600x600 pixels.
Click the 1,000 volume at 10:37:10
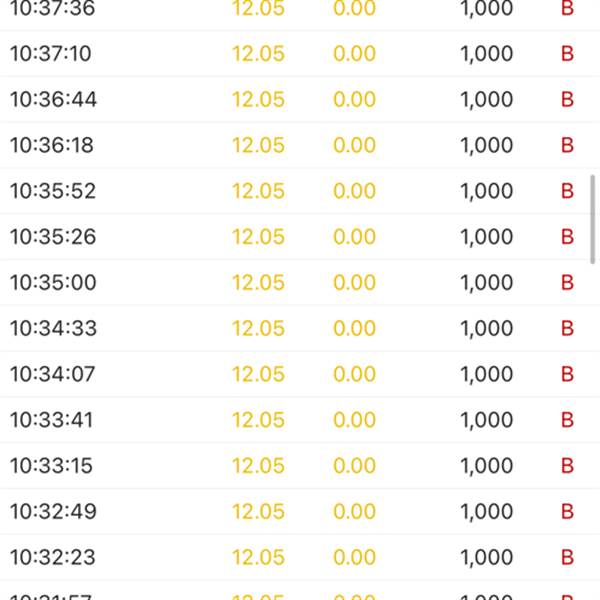[486, 54]
